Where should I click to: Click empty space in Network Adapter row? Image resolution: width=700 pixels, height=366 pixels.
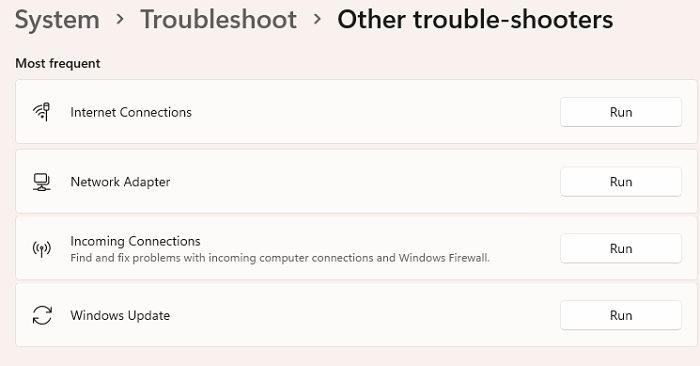357,182
